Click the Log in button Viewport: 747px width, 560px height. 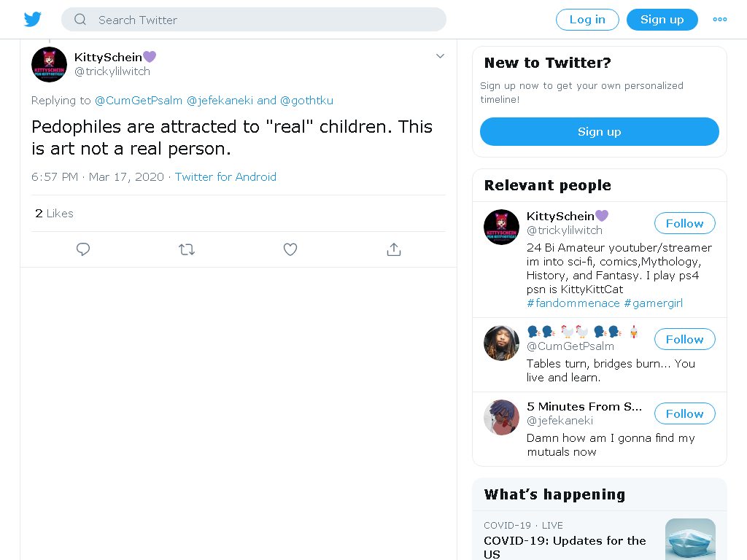pos(587,20)
